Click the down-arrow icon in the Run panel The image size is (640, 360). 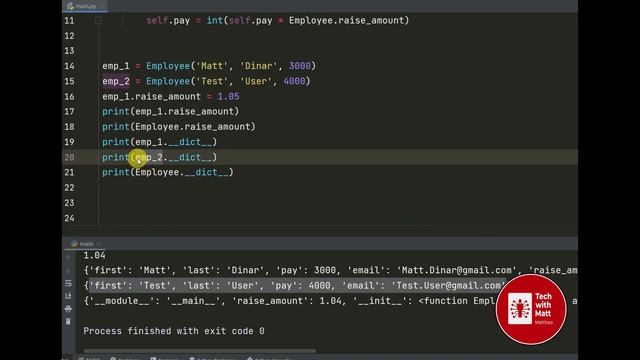68,271
